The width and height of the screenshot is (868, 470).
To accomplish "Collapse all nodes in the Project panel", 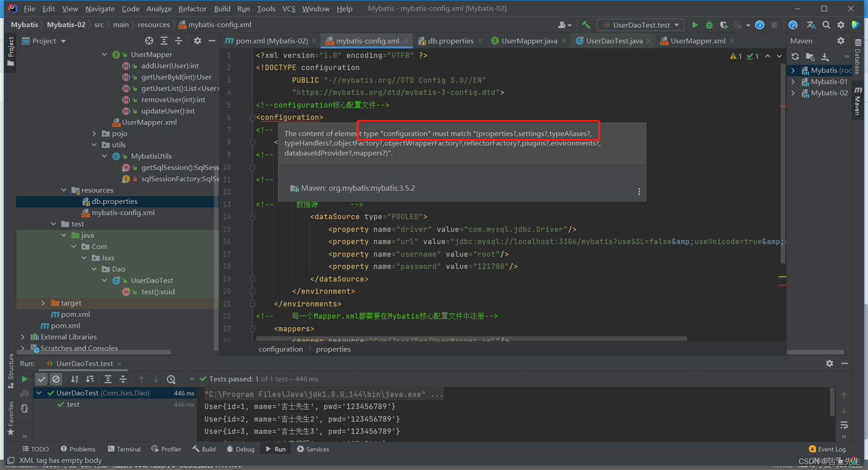I will click(x=179, y=41).
